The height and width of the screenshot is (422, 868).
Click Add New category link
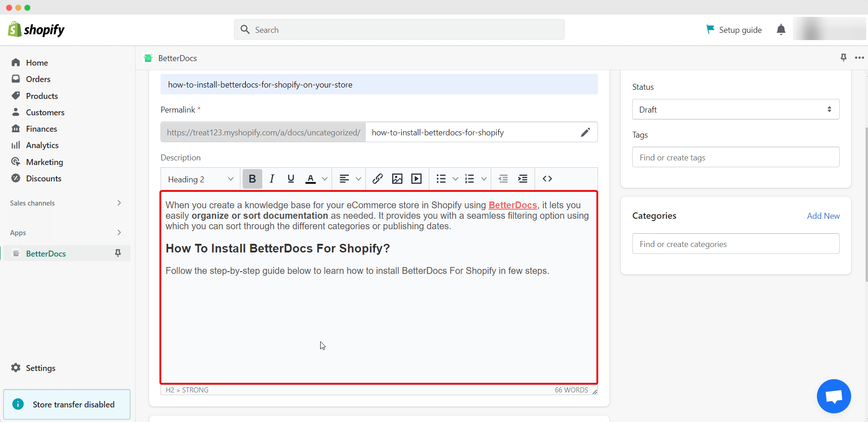point(823,216)
